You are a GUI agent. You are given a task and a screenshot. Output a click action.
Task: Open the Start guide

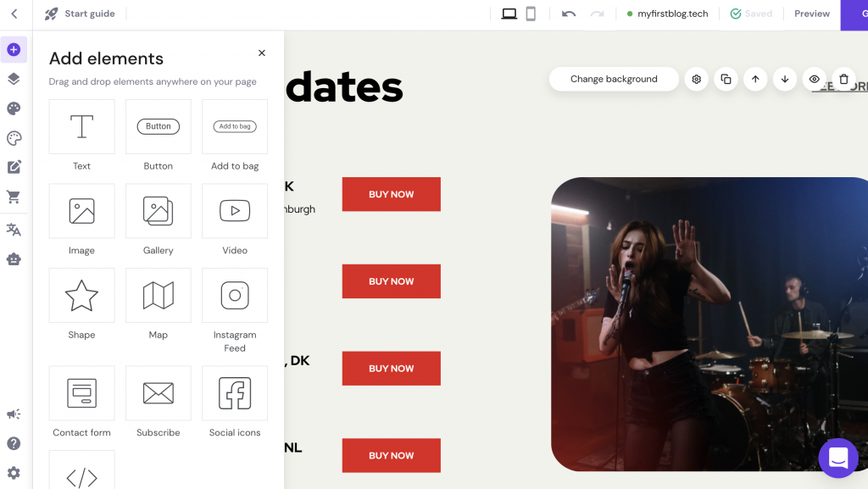coord(81,14)
